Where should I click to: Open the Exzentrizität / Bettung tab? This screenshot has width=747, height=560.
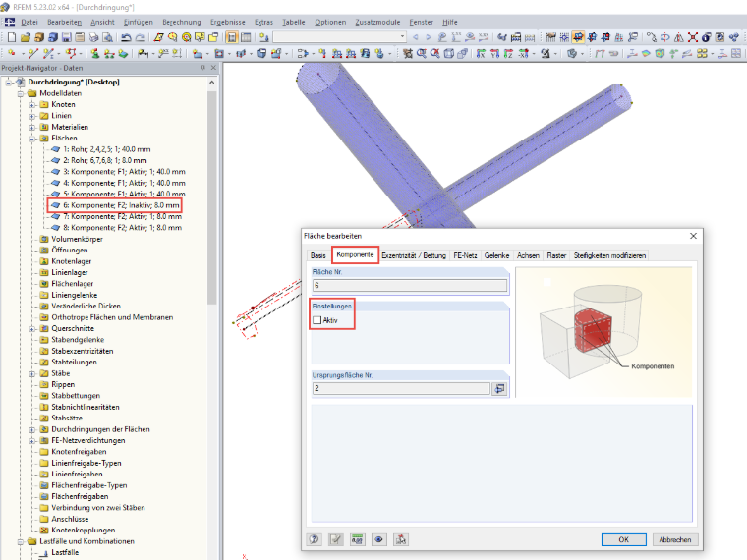pos(414,255)
